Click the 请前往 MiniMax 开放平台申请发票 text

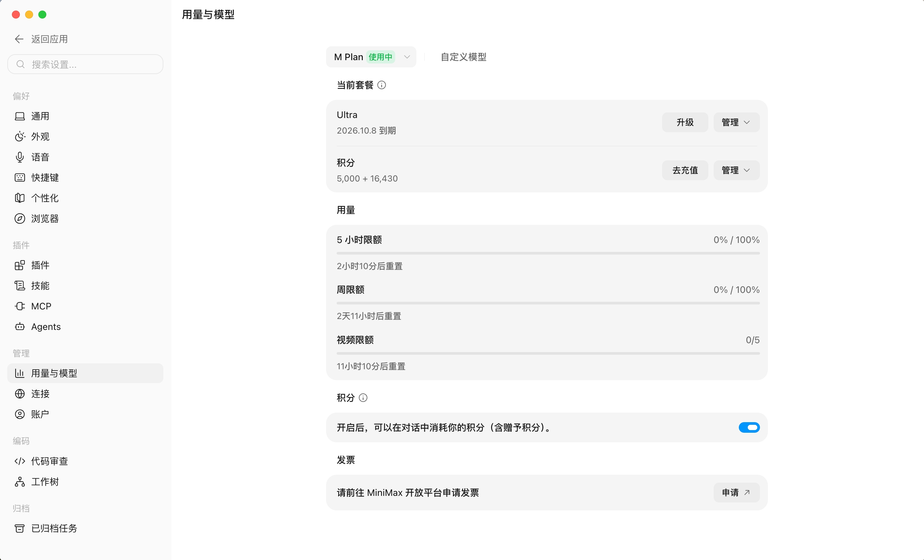tap(408, 493)
